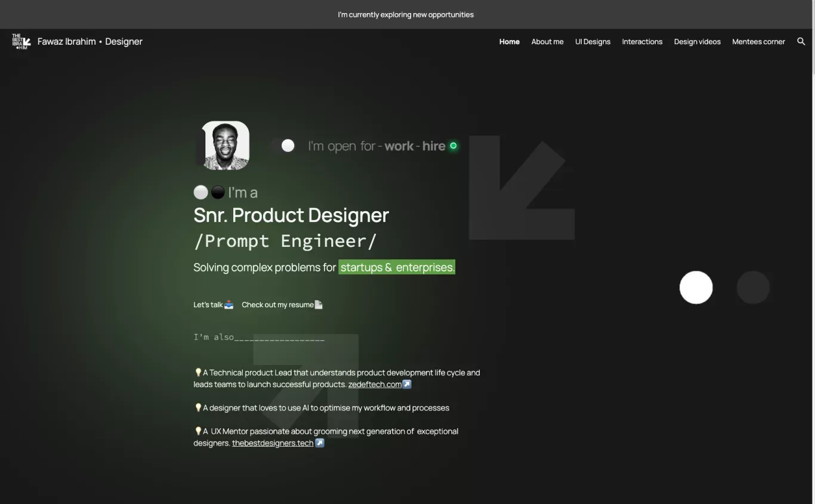The image size is (815, 504).
Task: Go to the About me page
Action: (x=547, y=42)
